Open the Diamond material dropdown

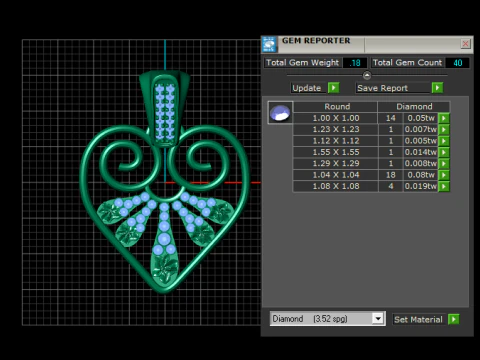378,319
